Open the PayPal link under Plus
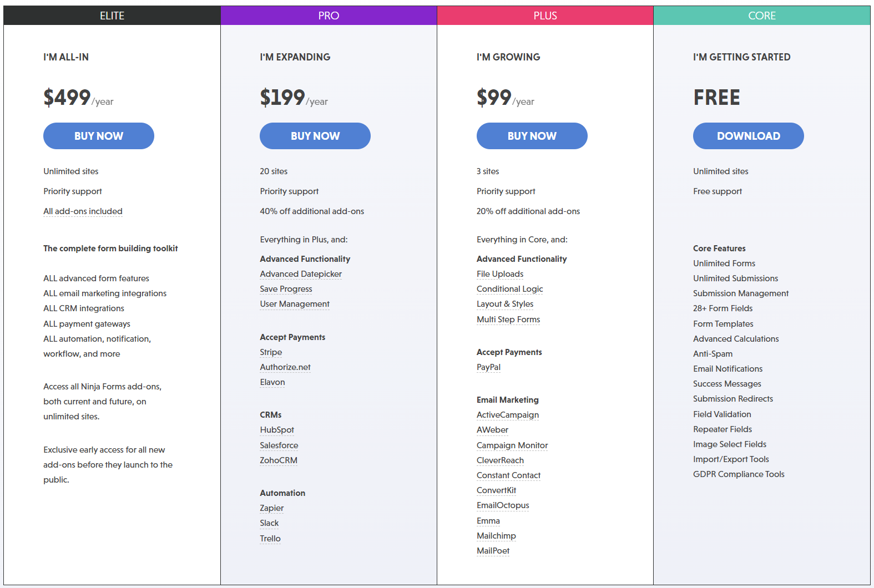 click(x=488, y=367)
